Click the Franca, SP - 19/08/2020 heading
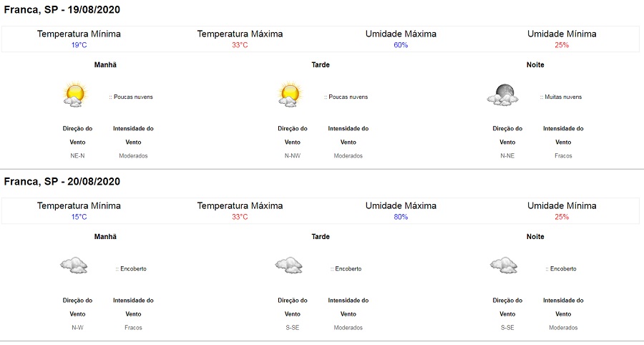Viewport: 644px width, 345px height. [x=62, y=10]
